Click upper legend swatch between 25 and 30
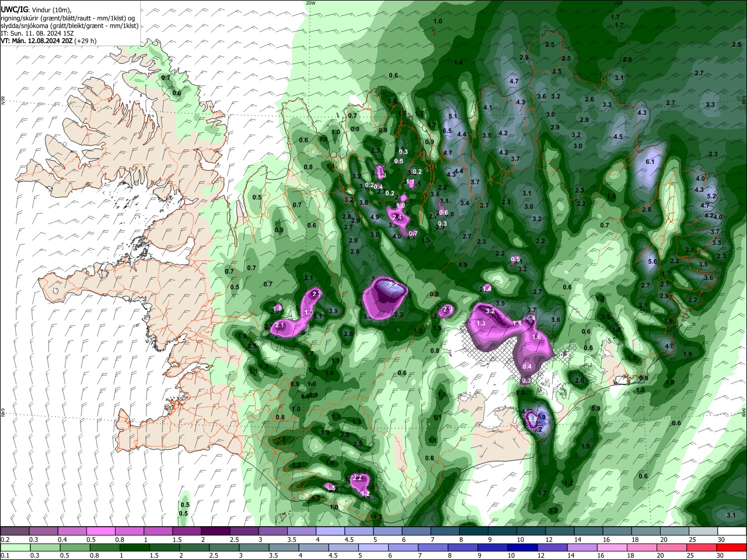Image resolution: width=747 pixels, height=560 pixels. 704,531
